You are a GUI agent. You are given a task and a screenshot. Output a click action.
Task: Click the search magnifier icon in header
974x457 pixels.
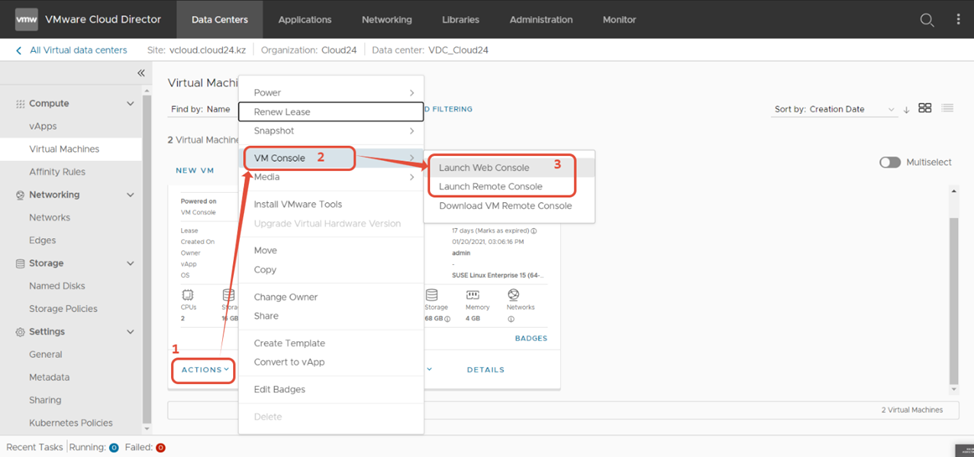point(927,20)
